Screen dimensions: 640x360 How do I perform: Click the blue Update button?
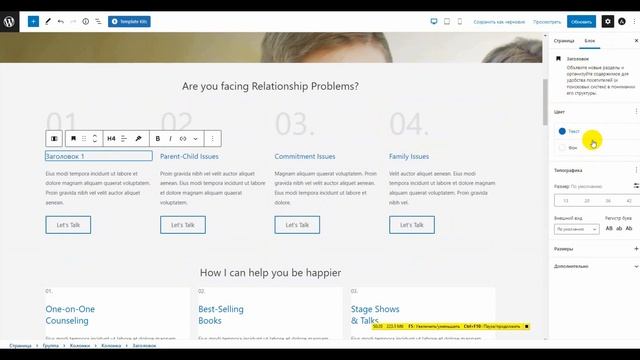click(x=581, y=21)
